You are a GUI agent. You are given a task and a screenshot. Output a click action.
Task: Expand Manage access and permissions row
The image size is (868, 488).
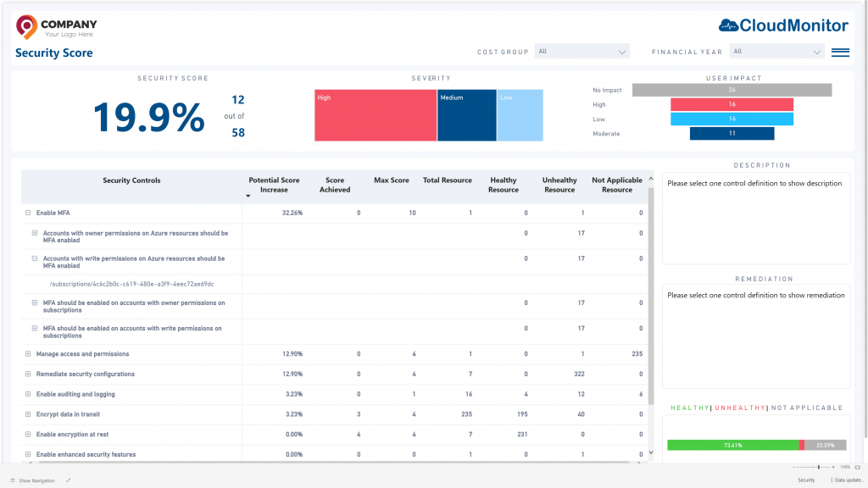point(28,354)
